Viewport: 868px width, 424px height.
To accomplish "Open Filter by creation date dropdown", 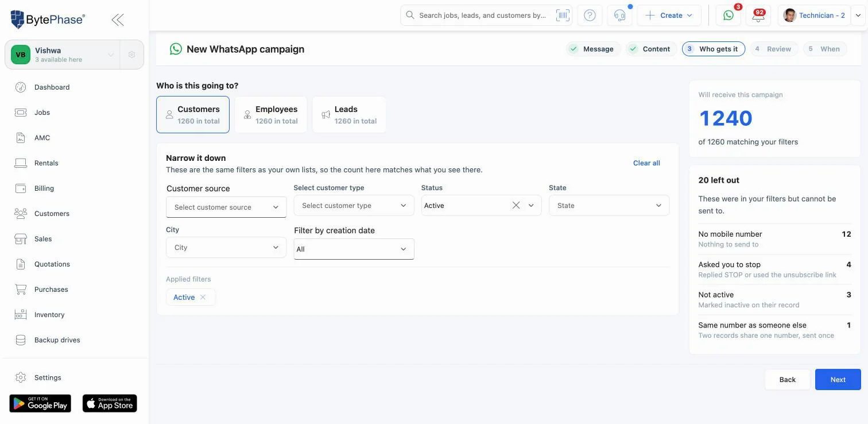I will (x=354, y=249).
